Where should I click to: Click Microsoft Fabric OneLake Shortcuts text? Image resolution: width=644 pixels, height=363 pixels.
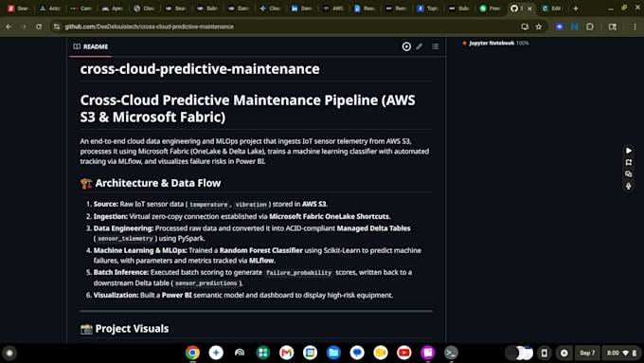[329, 216]
